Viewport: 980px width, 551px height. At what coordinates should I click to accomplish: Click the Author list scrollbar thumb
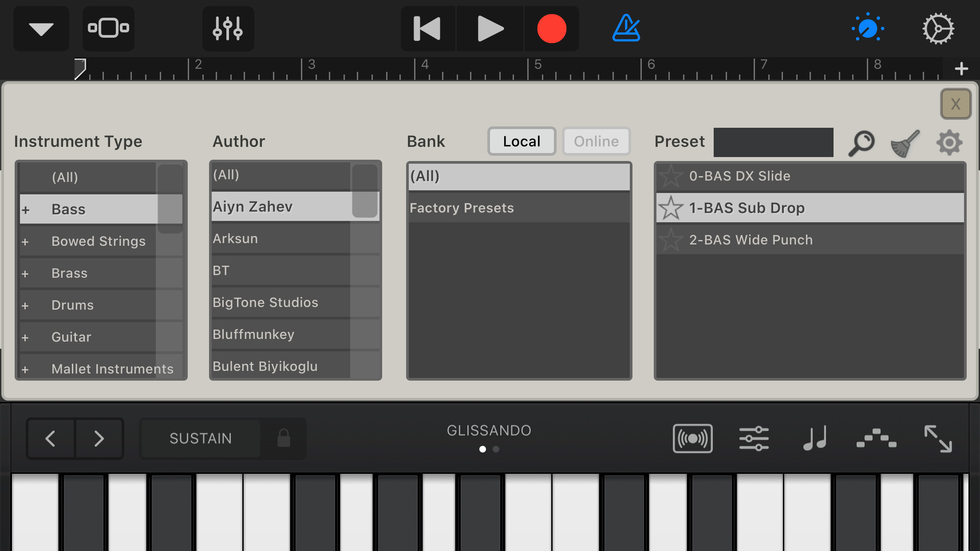(364, 192)
